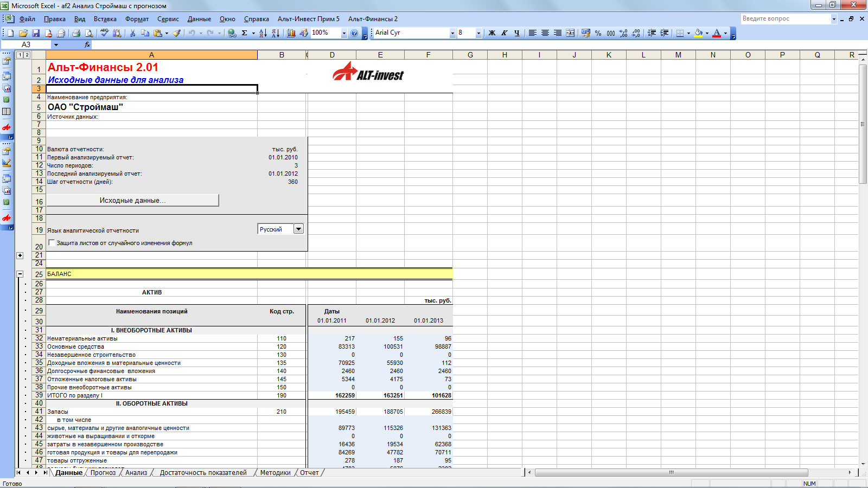Image resolution: width=868 pixels, height=488 pixels.
Task: Click Merge and Center icon
Action: tap(570, 33)
